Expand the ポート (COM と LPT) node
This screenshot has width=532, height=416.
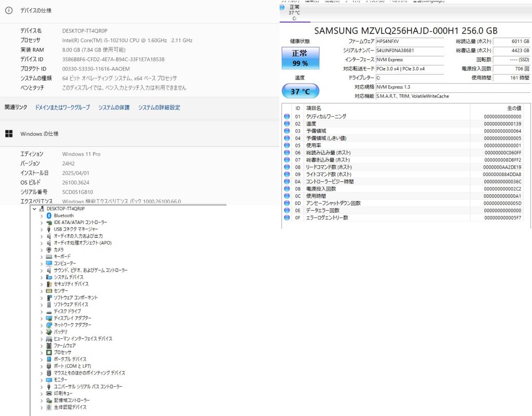(42, 366)
